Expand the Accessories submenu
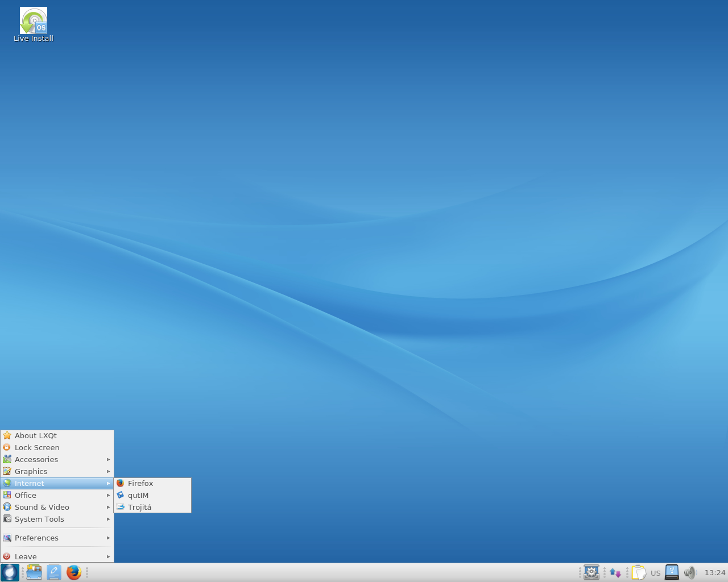The width and height of the screenshot is (728, 582). click(x=57, y=459)
